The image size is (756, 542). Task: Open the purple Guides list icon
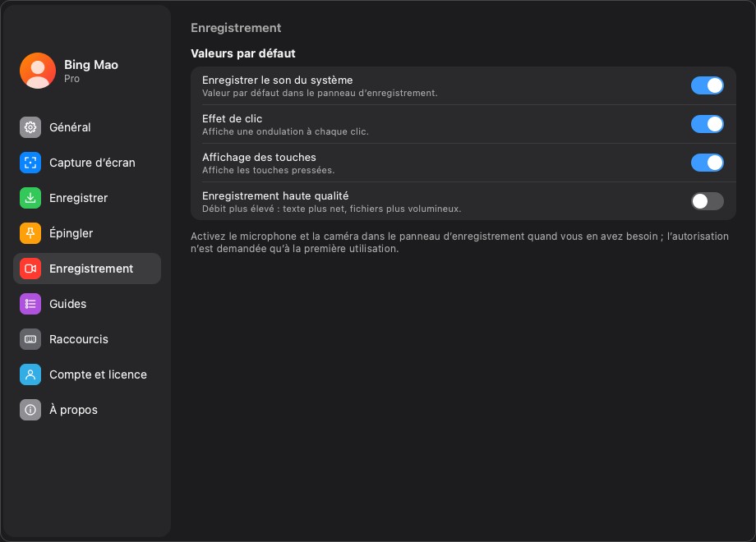(30, 304)
